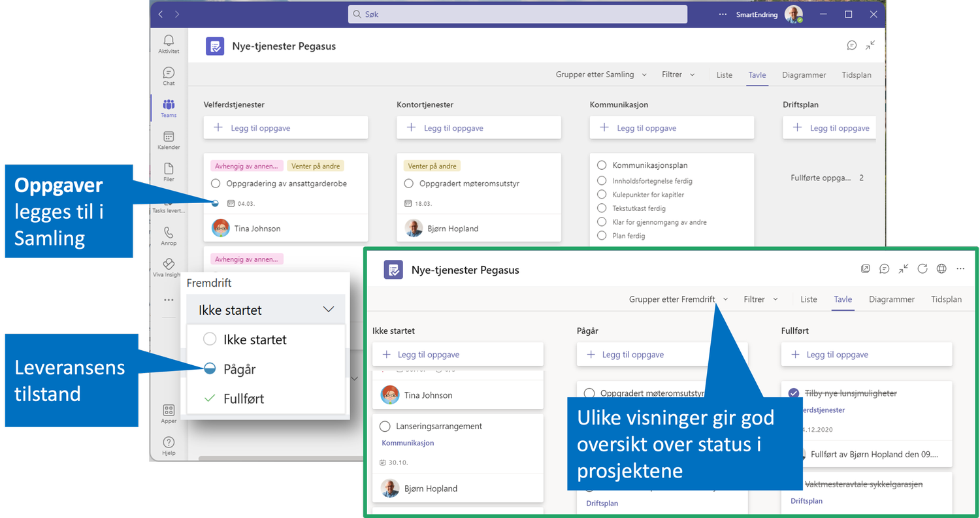Viewport: 980px width, 518px height.
Task: Uncheck the completed Tilby nye lunsjmuligheter task
Action: tap(793, 393)
